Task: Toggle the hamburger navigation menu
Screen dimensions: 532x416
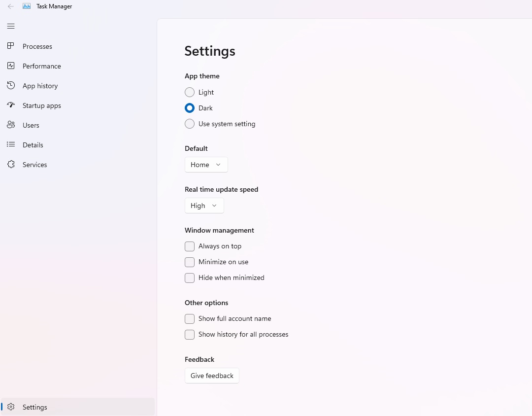Action: click(x=11, y=26)
